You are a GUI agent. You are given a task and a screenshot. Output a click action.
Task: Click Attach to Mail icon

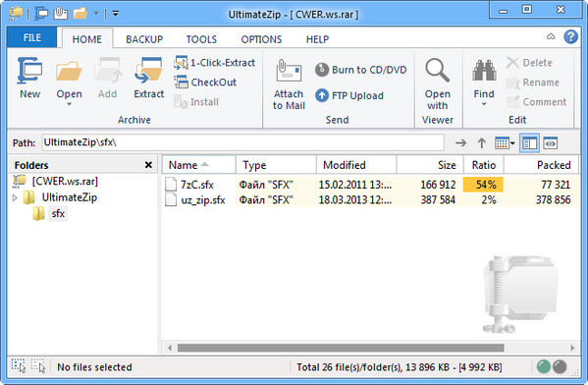coord(289,71)
